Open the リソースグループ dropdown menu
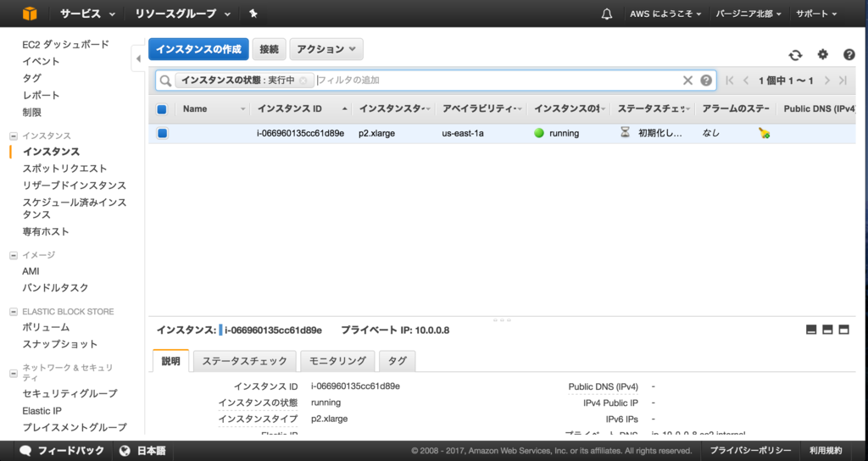Viewport: 868px width, 461px height. [x=183, y=14]
